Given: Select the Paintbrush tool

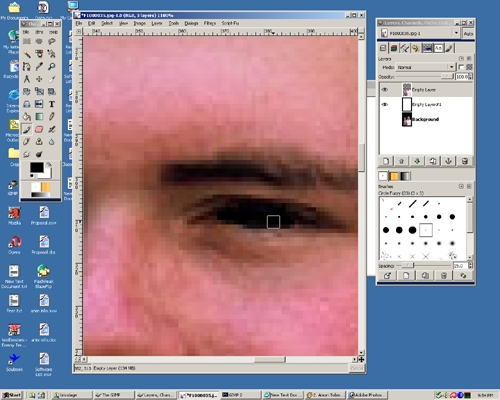Looking at the screenshot, I should pos(27,129).
